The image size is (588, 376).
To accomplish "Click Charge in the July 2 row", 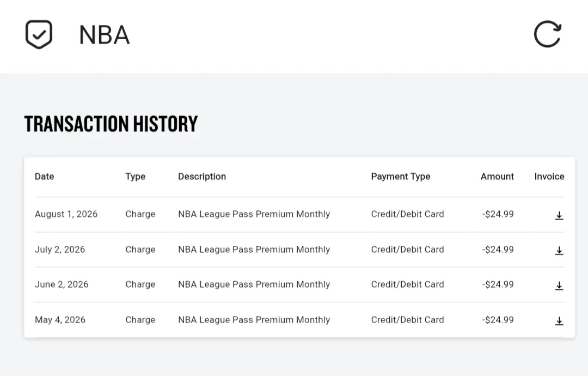I will tap(140, 250).
